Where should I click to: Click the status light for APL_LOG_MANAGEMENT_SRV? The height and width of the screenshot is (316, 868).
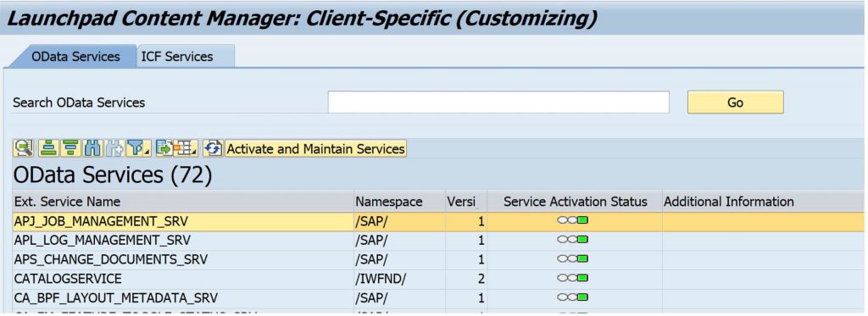573,240
